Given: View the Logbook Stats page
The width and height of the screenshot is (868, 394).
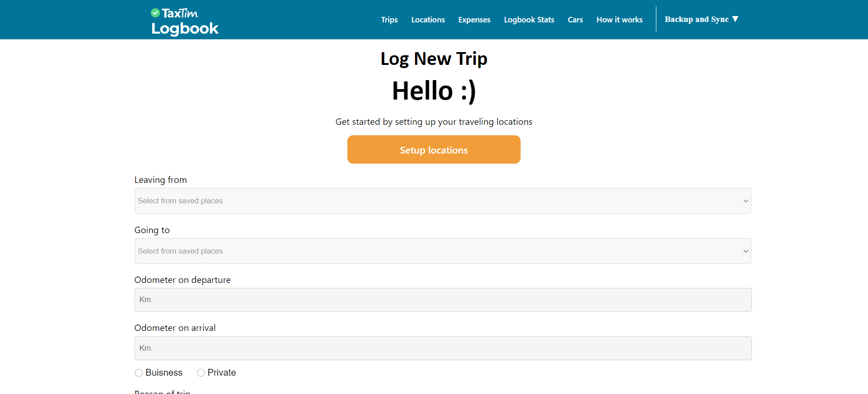Looking at the screenshot, I should click(x=529, y=20).
